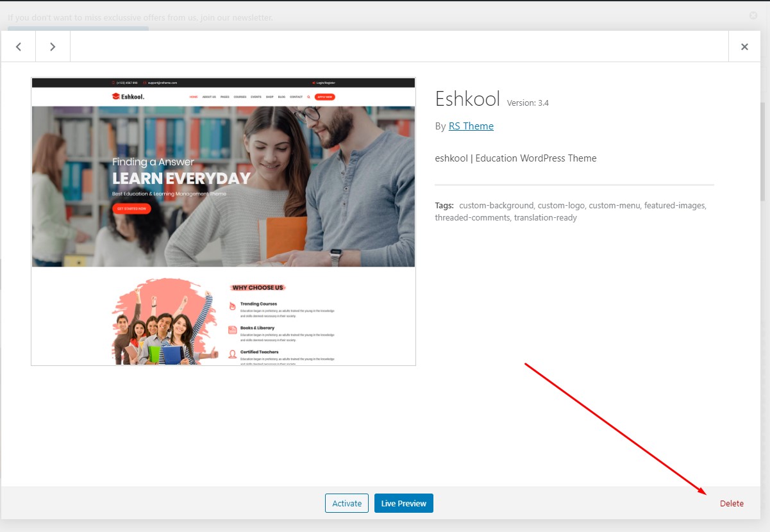Dismiss the newsletter notice at top
Screen dimensions: 770x532
(x=753, y=15)
